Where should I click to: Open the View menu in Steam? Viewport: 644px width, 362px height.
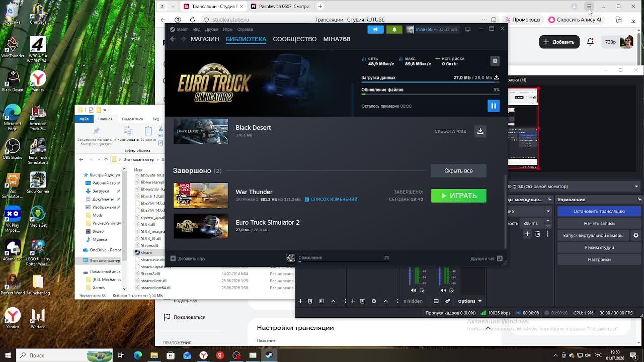pyautogui.click(x=197, y=29)
